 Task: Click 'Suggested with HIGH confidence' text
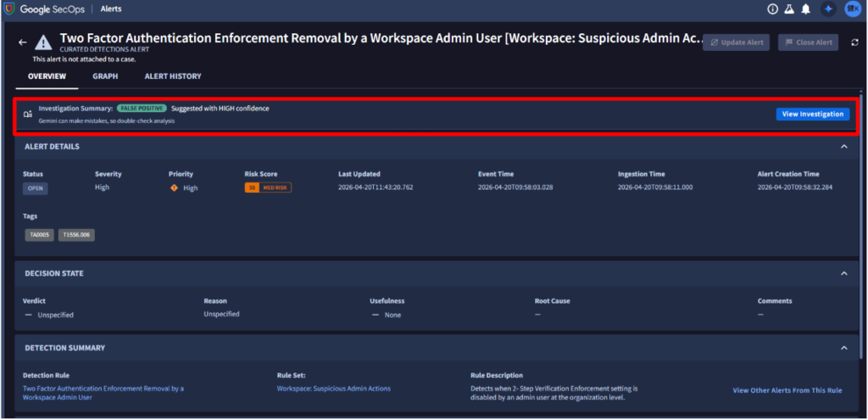220,109
